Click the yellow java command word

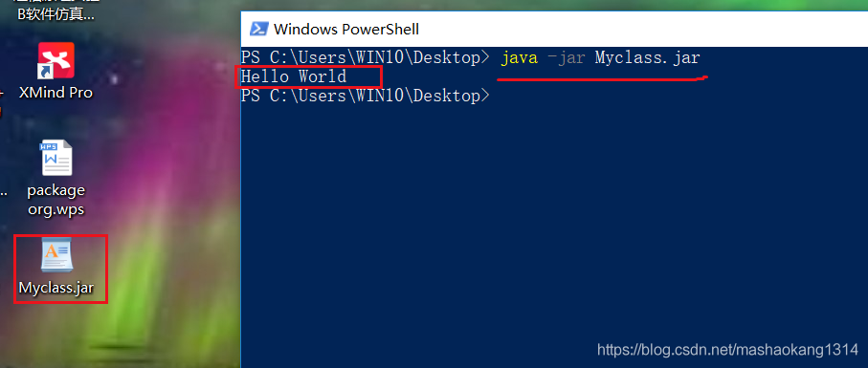point(520,57)
